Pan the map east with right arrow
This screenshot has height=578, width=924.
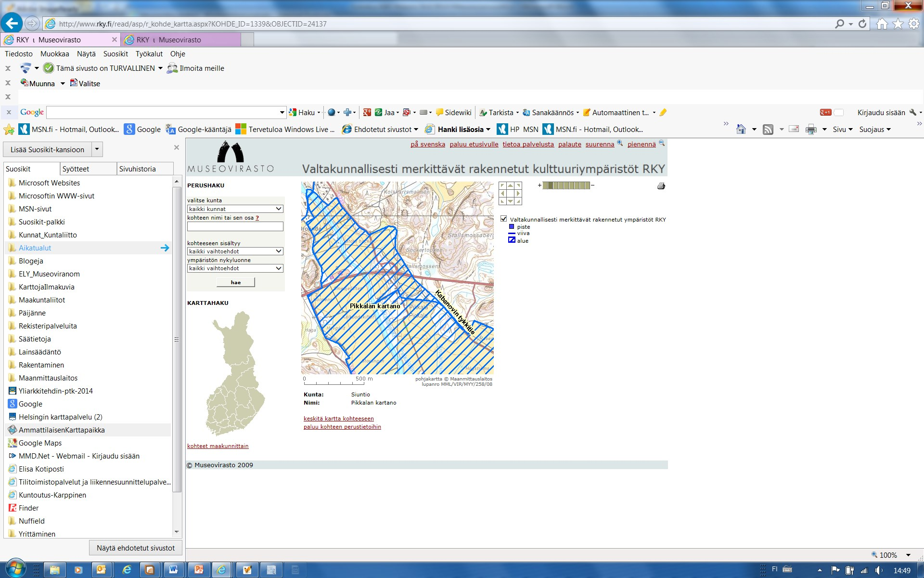(x=518, y=193)
